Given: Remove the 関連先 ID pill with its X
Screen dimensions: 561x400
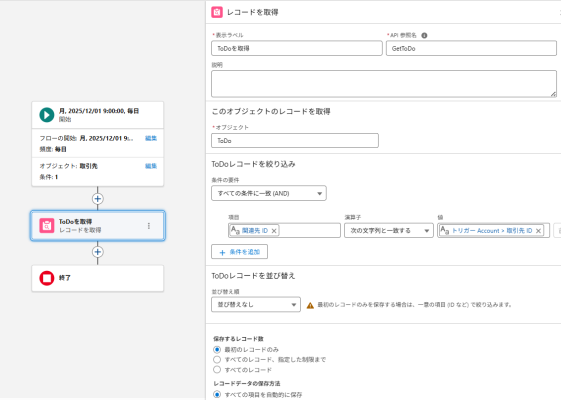Looking at the screenshot, I should click(x=274, y=231).
